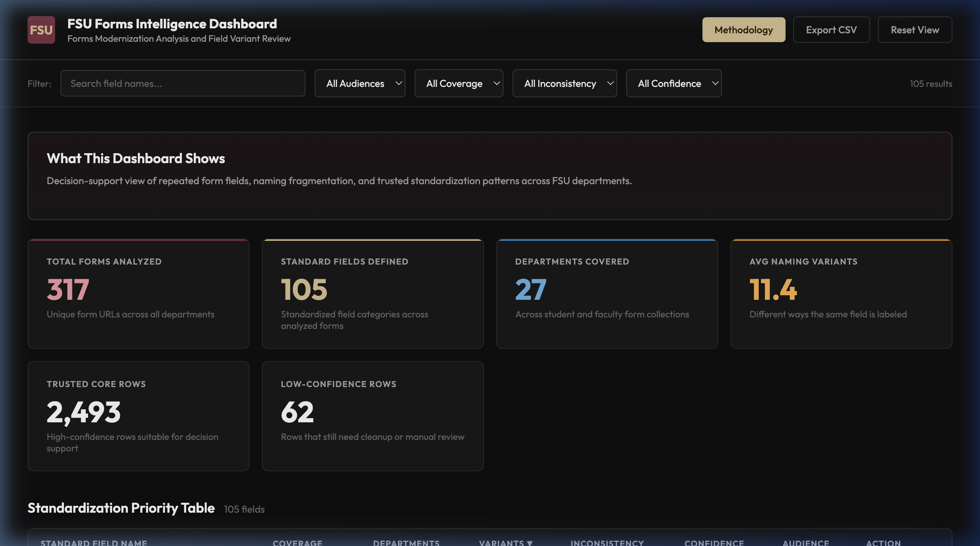This screenshot has width=980, height=546.
Task: Open the All Coverage dropdown
Action: pos(459,83)
